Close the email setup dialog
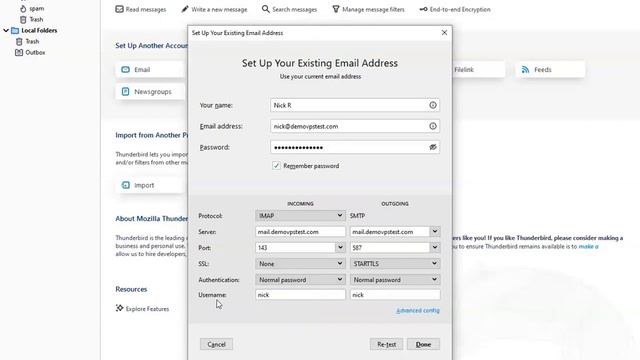This screenshot has width=640, height=360. (x=444, y=33)
